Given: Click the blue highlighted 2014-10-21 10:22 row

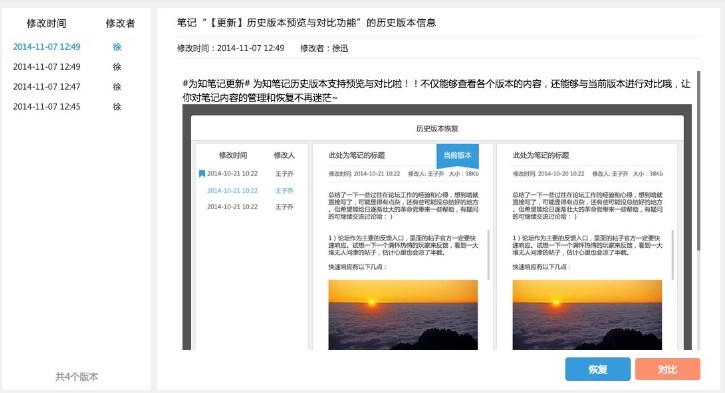Looking at the screenshot, I should (250, 190).
